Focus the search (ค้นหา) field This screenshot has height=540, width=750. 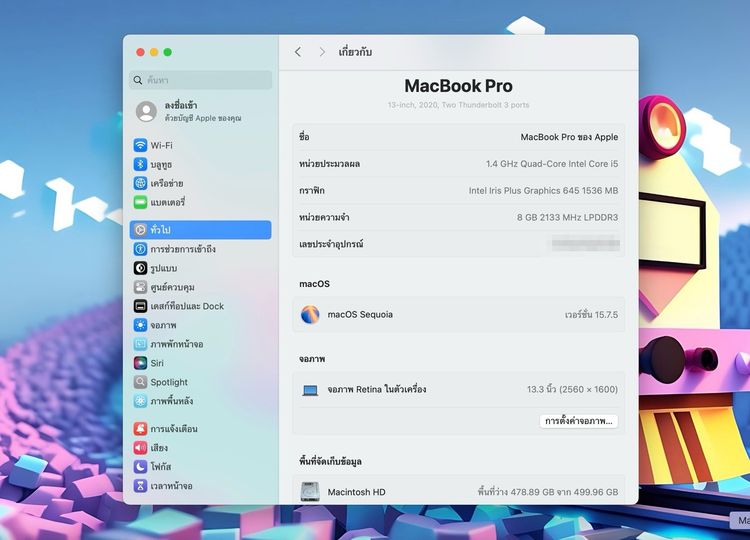coord(200,80)
